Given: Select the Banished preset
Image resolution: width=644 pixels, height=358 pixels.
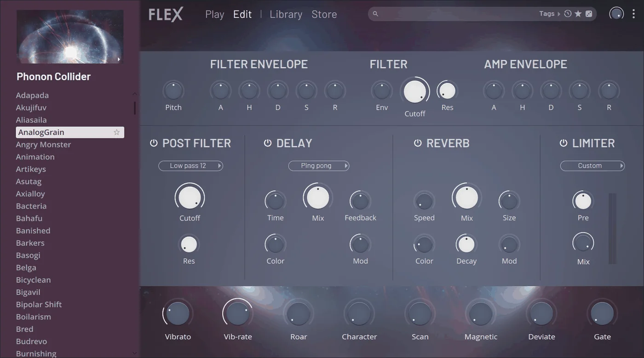Looking at the screenshot, I should tap(33, 231).
